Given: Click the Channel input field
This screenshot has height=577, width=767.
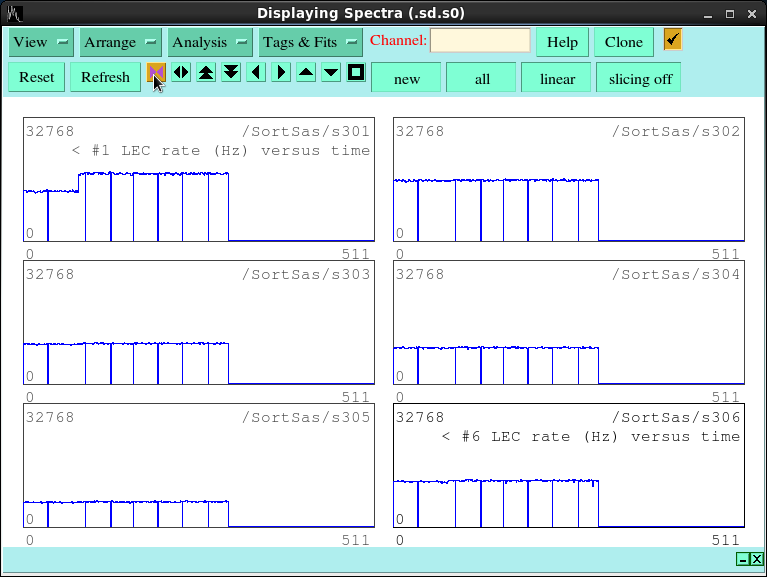Looking at the screenshot, I should [x=480, y=40].
